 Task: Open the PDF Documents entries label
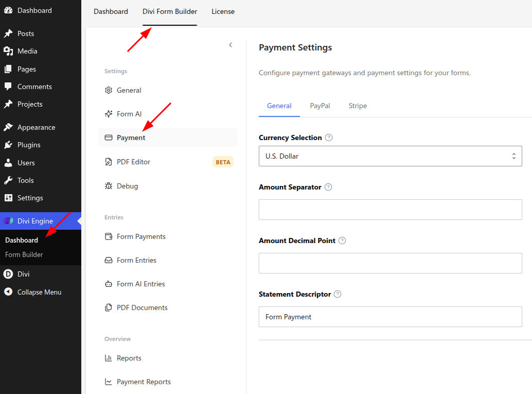tap(142, 307)
